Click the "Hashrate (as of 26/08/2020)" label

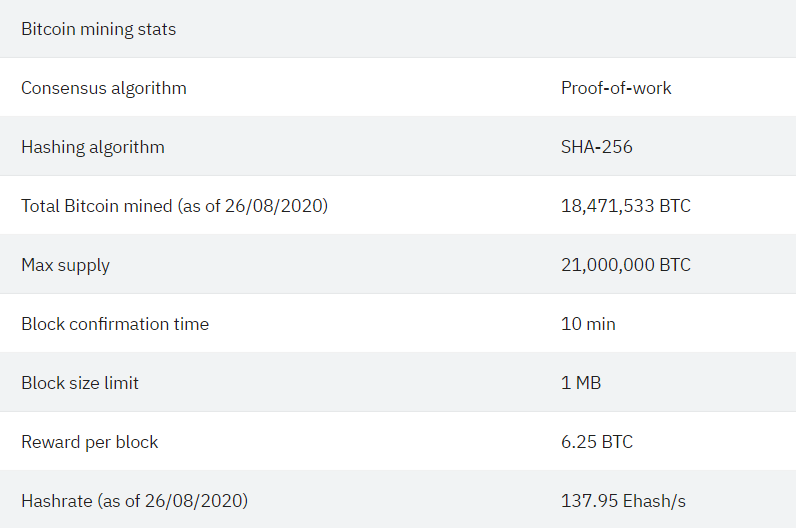[x=135, y=501]
